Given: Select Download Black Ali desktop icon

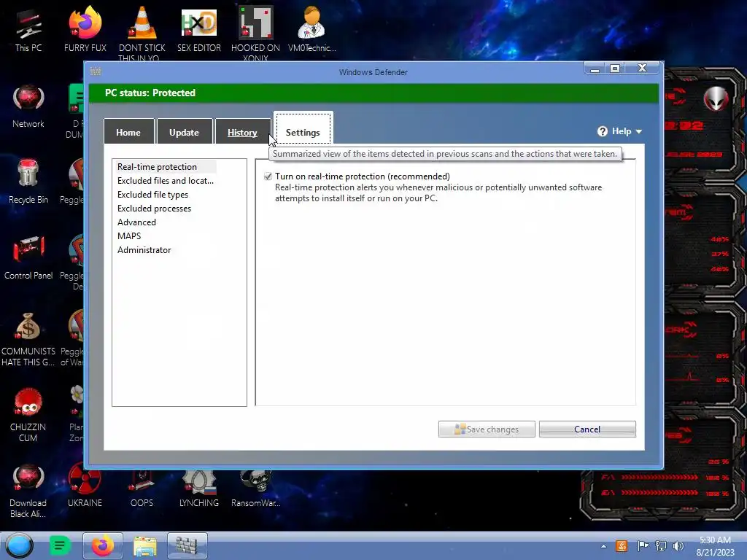Looking at the screenshot, I should (x=28, y=491).
